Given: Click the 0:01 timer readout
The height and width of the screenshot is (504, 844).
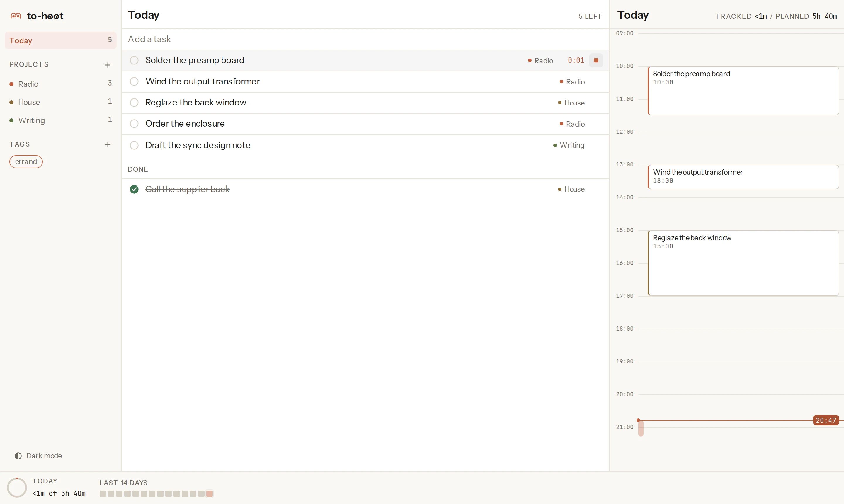Looking at the screenshot, I should [576, 60].
